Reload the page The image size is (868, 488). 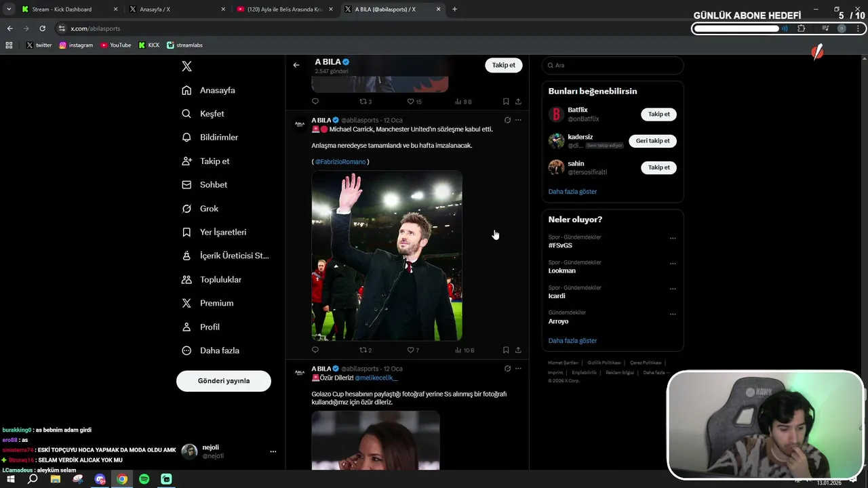(x=42, y=28)
